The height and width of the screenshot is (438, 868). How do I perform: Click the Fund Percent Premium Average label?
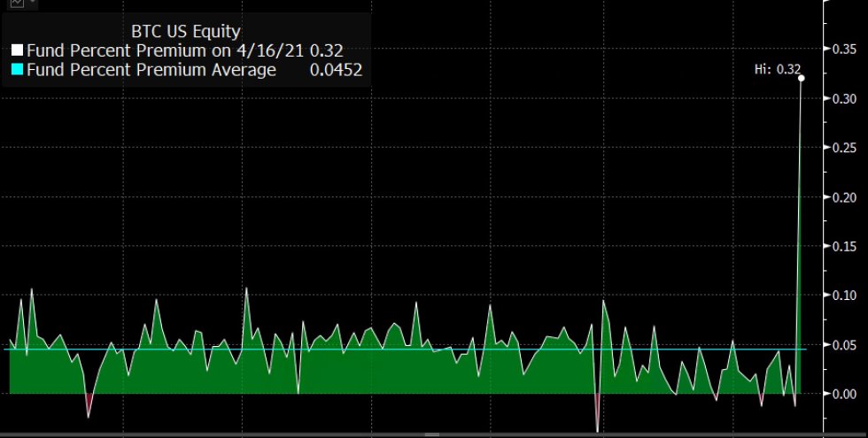(151, 70)
